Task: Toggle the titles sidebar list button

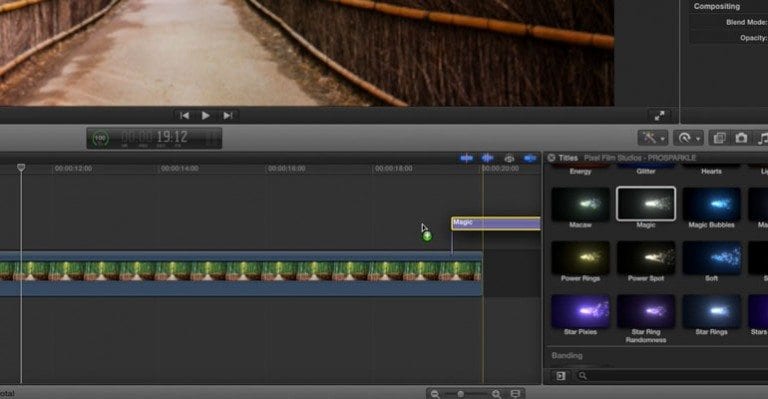Action: 561,376
